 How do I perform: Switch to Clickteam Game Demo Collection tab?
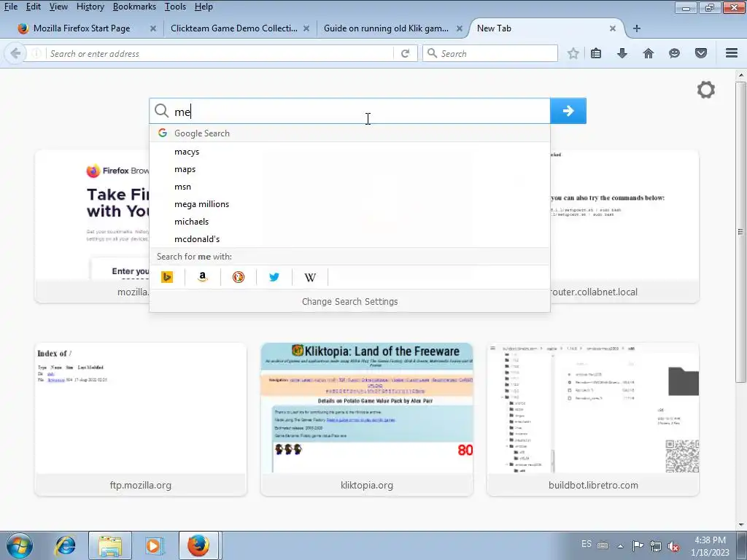pyautogui.click(x=233, y=28)
